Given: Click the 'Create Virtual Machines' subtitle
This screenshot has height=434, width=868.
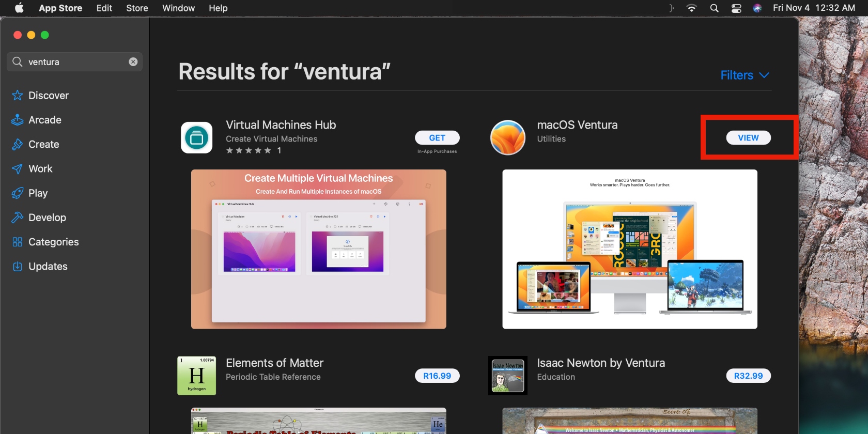Looking at the screenshot, I should tap(272, 139).
